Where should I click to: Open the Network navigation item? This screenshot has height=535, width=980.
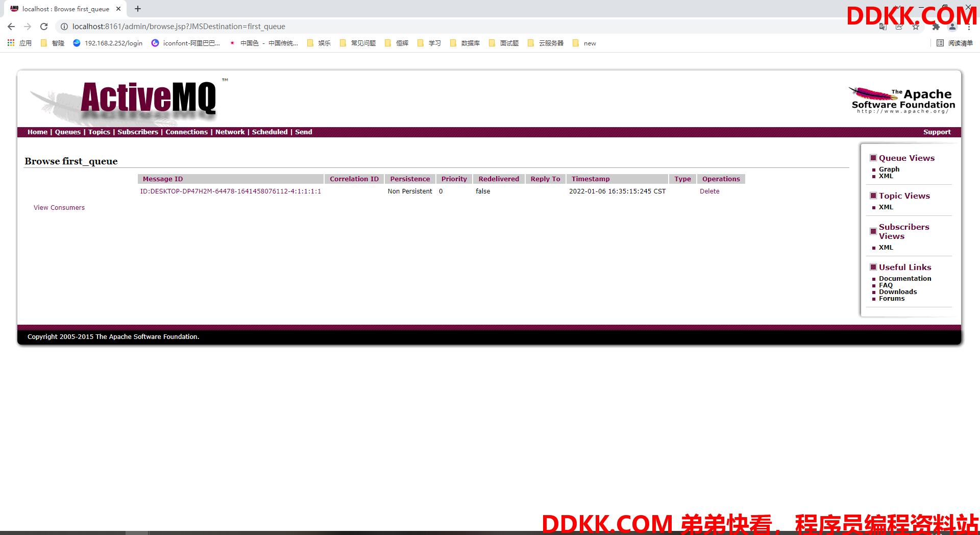tap(230, 132)
